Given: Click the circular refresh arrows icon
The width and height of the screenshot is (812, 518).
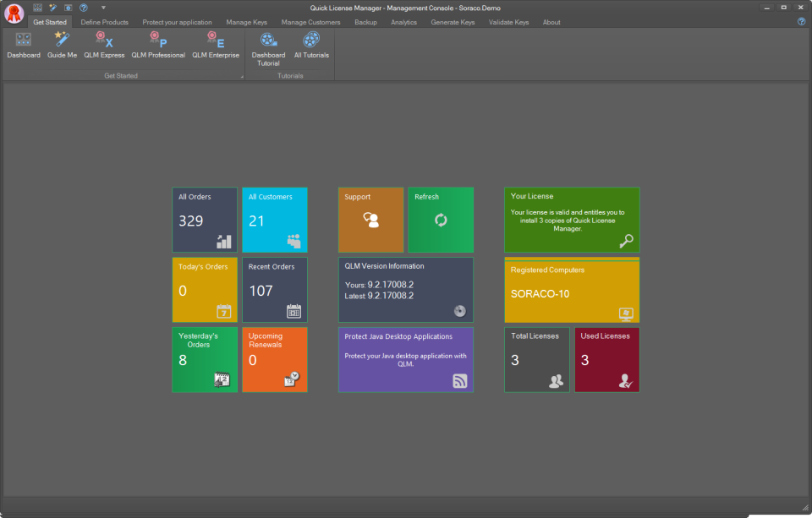Looking at the screenshot, I should [441, 221].
